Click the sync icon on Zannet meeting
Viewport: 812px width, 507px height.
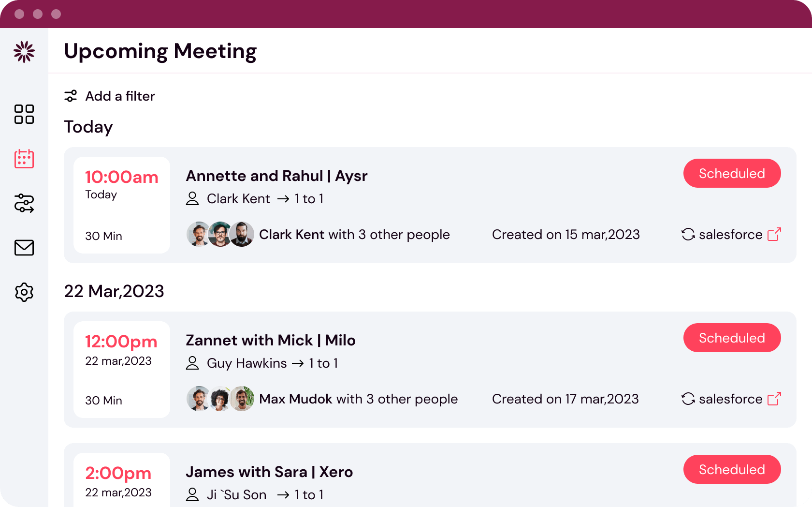[x=688, y=399]
